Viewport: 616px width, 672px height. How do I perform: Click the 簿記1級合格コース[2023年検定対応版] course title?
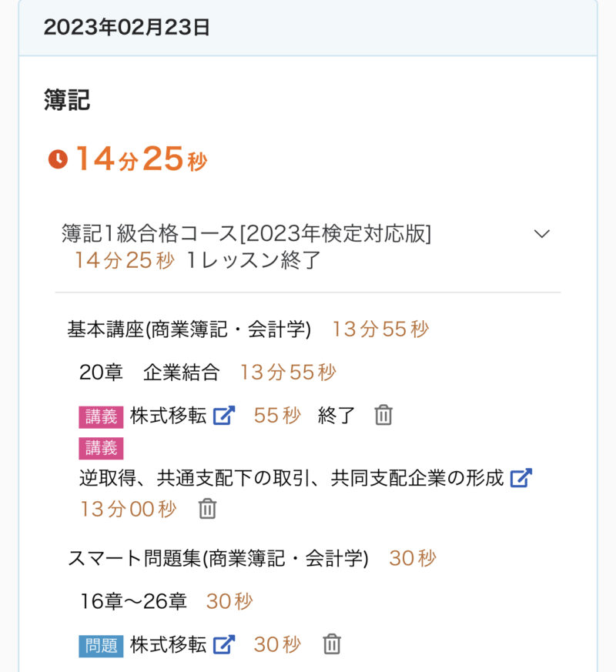click(246, 234)
